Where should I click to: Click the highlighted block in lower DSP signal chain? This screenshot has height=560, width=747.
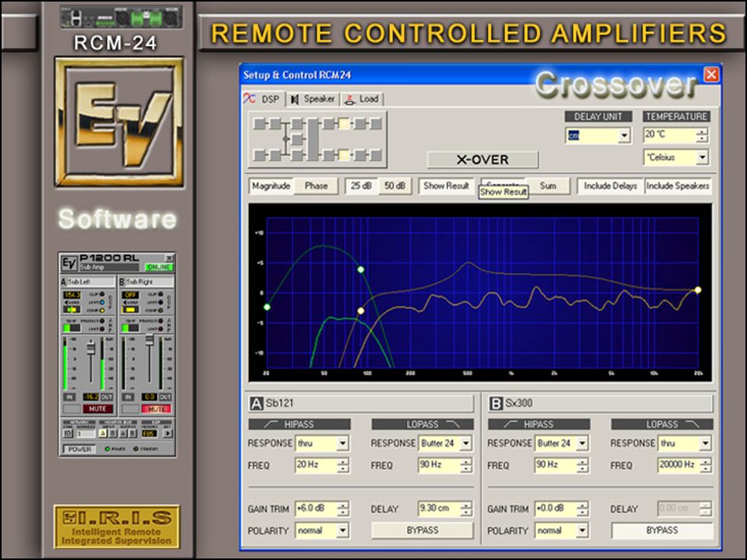pyautogui.click(x=344, y=156)
